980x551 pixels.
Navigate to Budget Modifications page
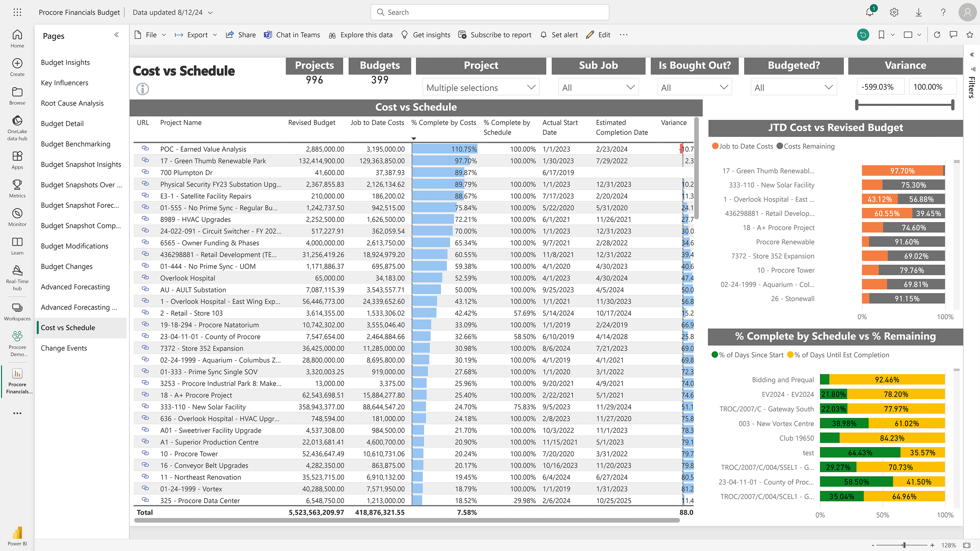click(74, 245)
